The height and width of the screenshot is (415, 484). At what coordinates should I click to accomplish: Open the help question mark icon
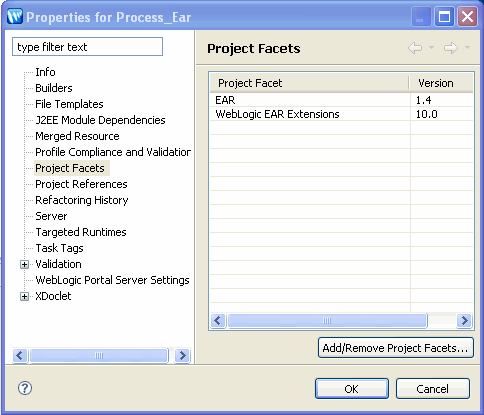coord(25,388)
